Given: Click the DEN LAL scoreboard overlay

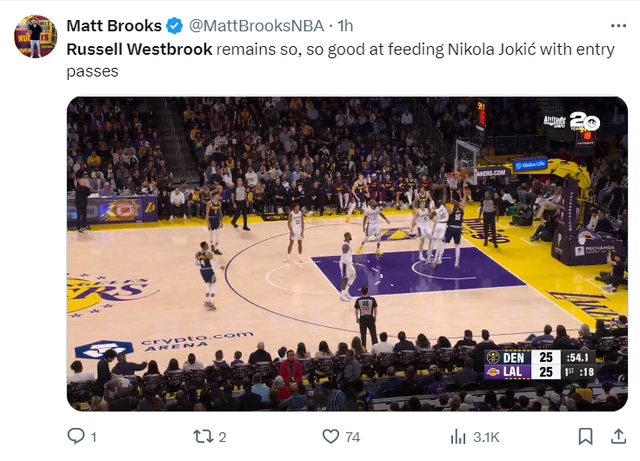Looking at the screenshot, I should [x=540, y=365].
